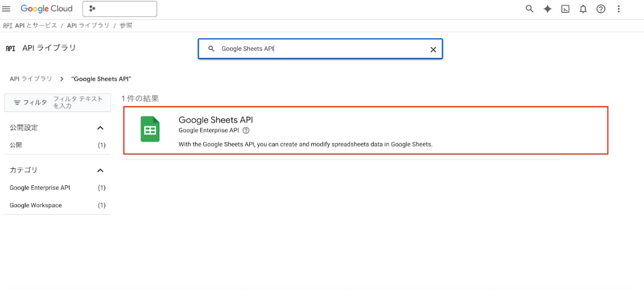Click the green Google Sheets icon
The height and width of the screenshot is (290, 644).
click(x=150, y=129)
